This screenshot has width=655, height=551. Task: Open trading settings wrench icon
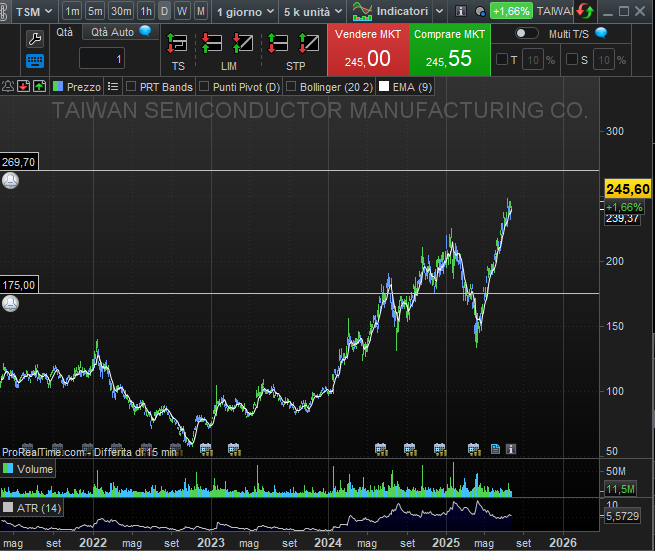click(34, 39)
